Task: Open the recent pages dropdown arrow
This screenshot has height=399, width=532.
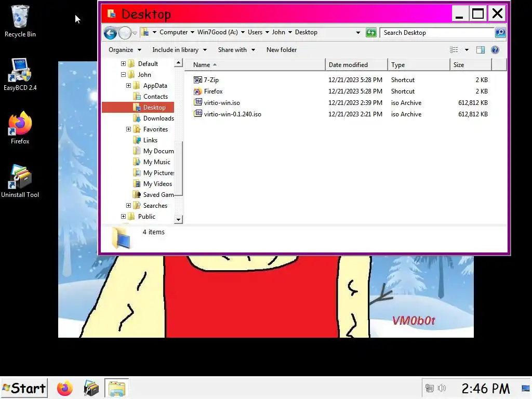Action: click(x=135, y=33)
